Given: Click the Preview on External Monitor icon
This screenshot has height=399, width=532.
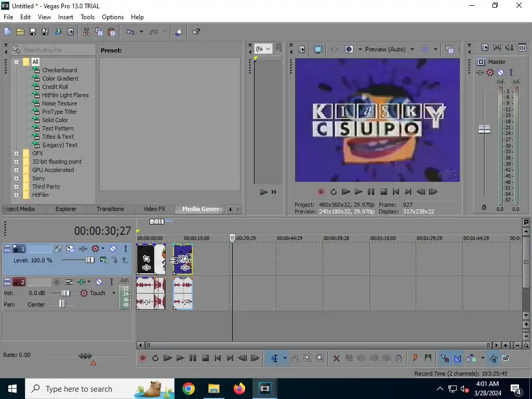Looking at the screenshot, I should coord(317,49).
